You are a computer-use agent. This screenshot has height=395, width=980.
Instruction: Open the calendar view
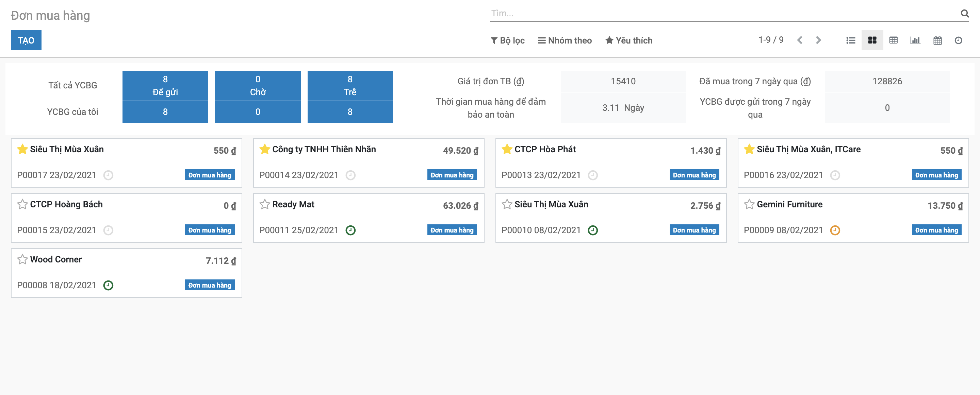tap(937, 40)
